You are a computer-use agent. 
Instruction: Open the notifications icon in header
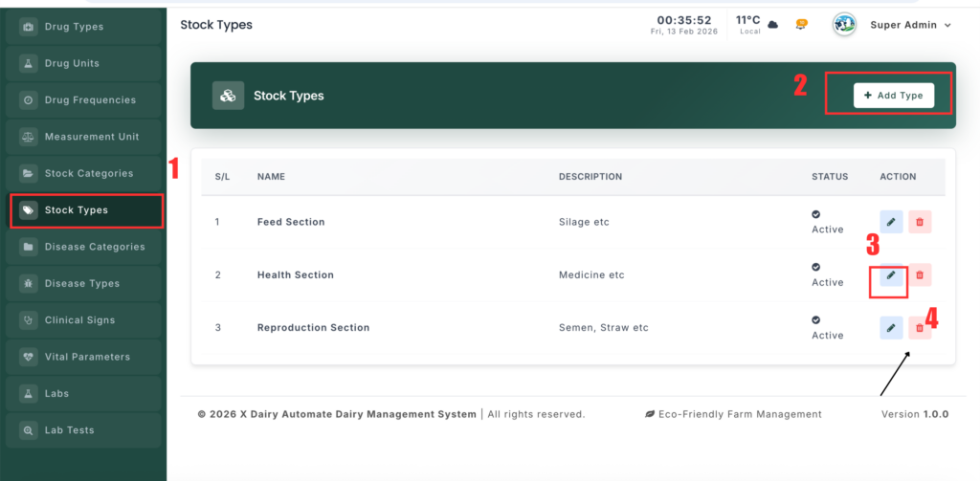pos(802,25)
